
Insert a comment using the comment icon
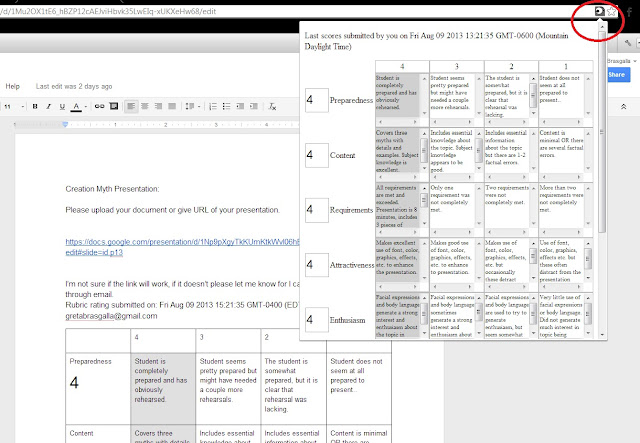(114, 106)
